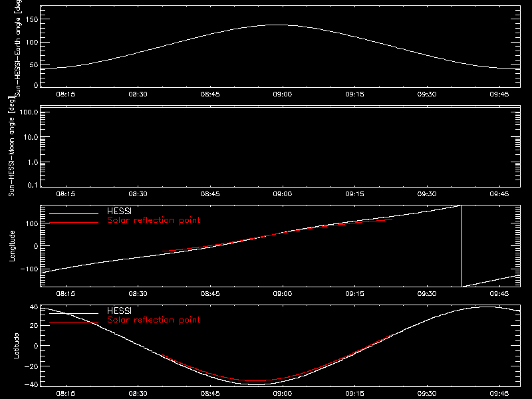Click the vertical longitude wrap-around line
Viewport: 532px width, 399px height.
click(x=462, y=246)
